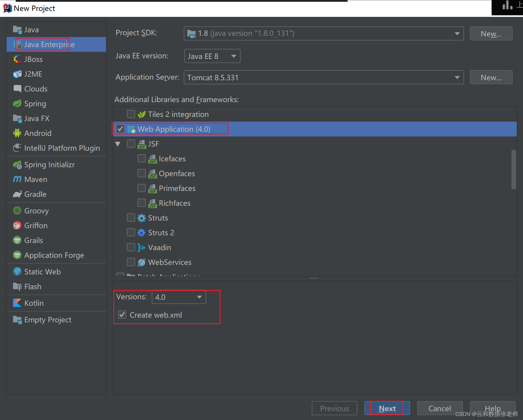Image resolution: width=523 pixels, height=420 pixels.
Task: Click the Web Application module icon
Action: coord(131,129)
